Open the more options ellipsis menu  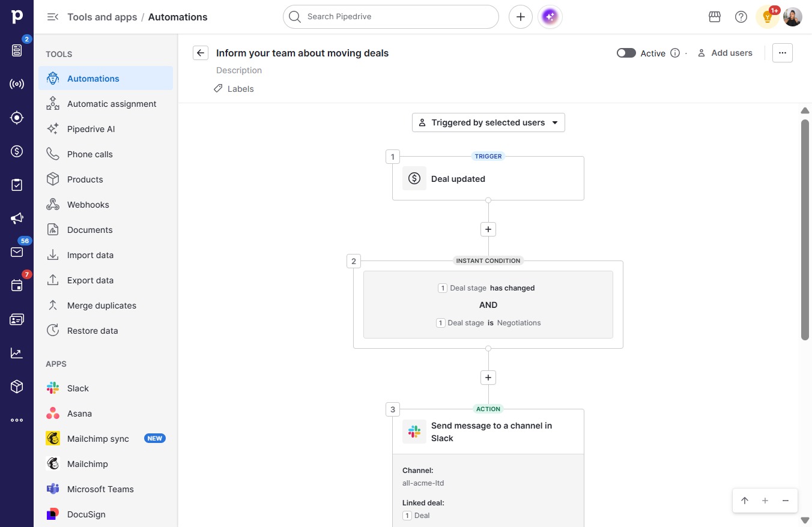(783, 53)
